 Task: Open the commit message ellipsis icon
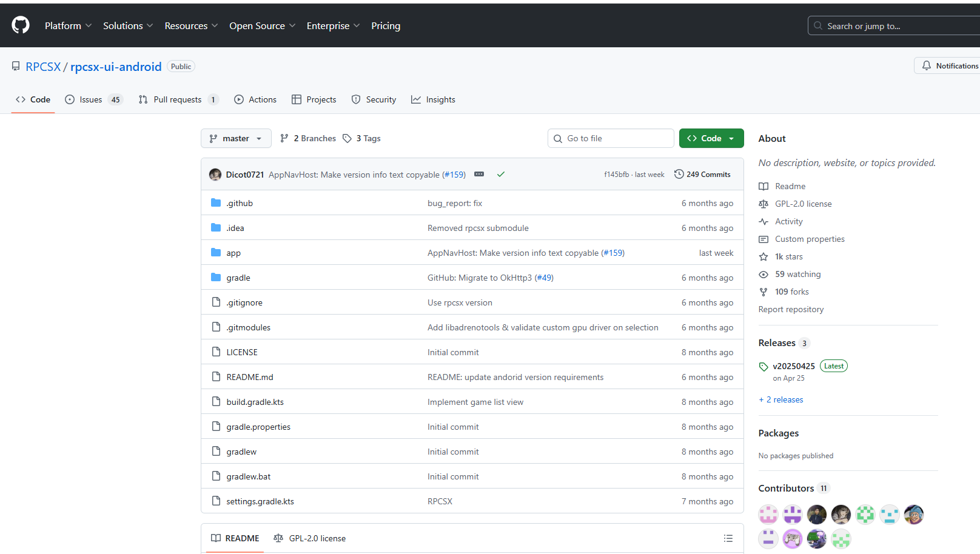click(479, 175)
